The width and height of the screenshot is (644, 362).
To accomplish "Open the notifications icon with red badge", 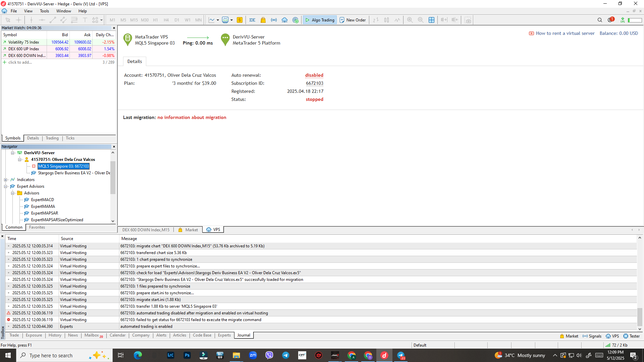I will [x=611, y=20].
